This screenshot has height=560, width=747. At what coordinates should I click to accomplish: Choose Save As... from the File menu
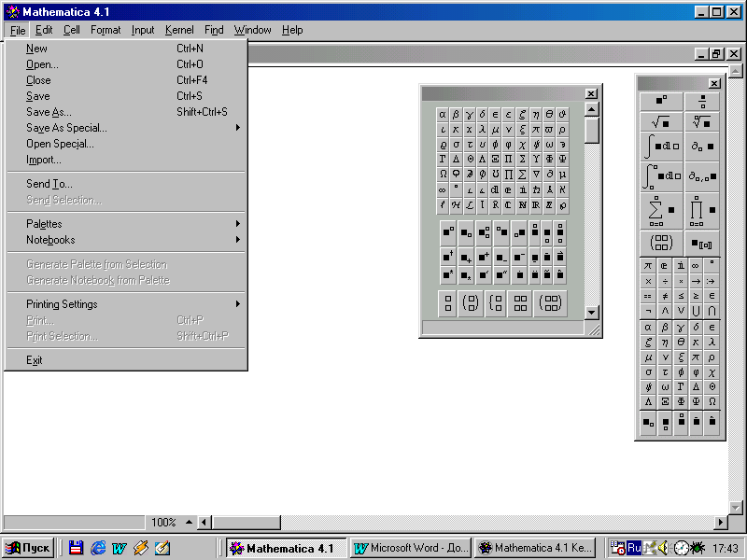[x=126, y=112]
